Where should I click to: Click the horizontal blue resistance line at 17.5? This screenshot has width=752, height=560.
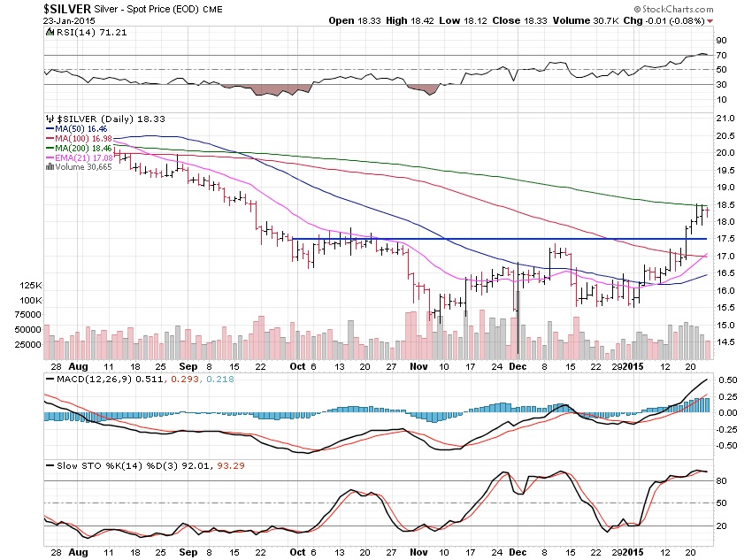coord(499,239)
